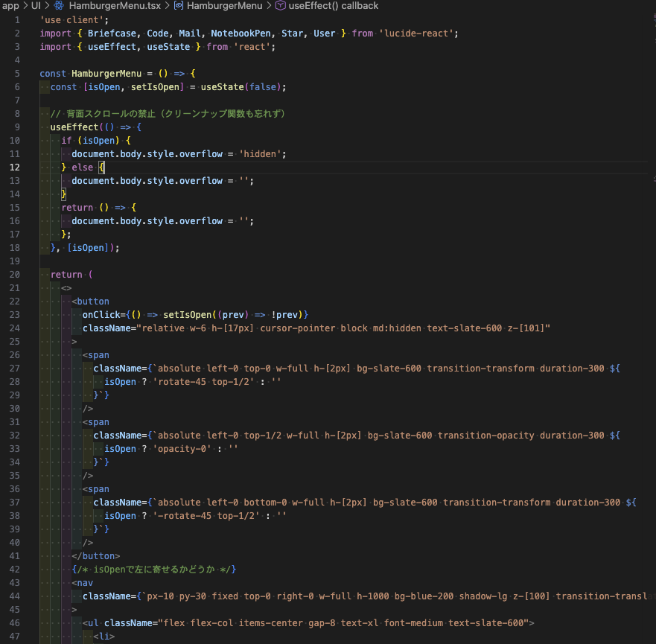
Task: Click "'opacity-0'" string on line 33
Action: pos(182,449)
